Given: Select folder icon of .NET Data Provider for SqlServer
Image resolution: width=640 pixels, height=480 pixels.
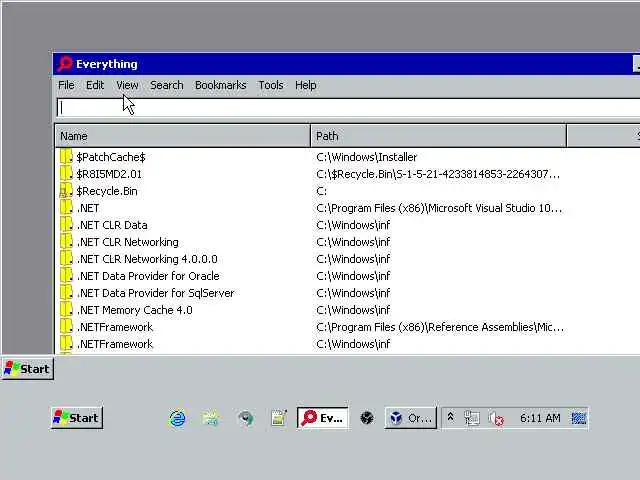Looking at the screenshot, I should [66, 293].
